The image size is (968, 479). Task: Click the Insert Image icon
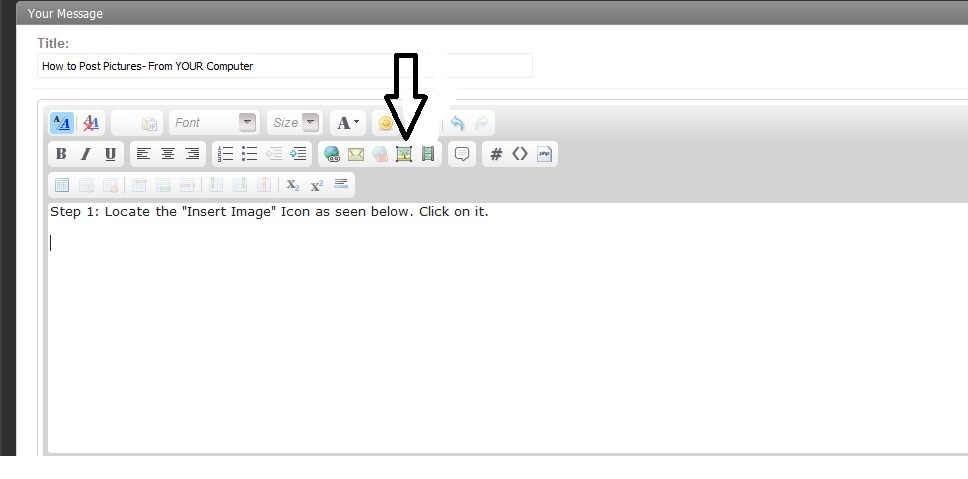pos(404,154)
